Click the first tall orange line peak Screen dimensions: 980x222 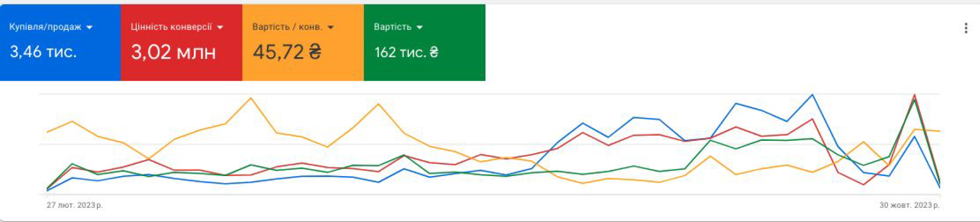pos(251,98)
